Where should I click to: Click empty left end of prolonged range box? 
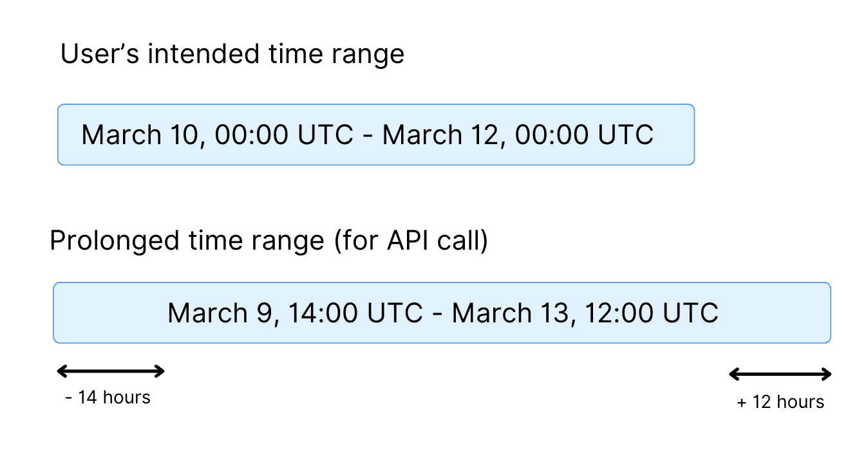pyautogui.click(x=109, y=313)
